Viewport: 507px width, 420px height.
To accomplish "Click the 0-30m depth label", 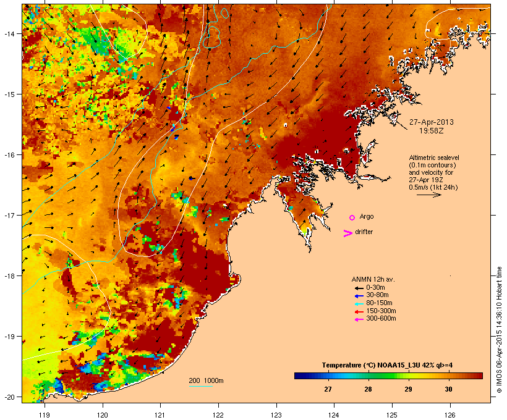I will 375,288.
